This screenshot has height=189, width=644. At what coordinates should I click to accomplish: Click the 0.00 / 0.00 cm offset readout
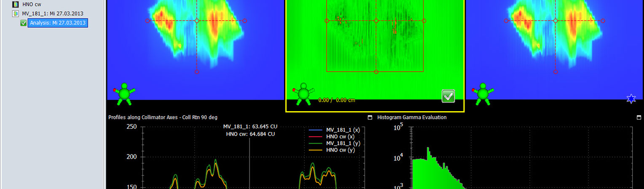tap(337, 100)
